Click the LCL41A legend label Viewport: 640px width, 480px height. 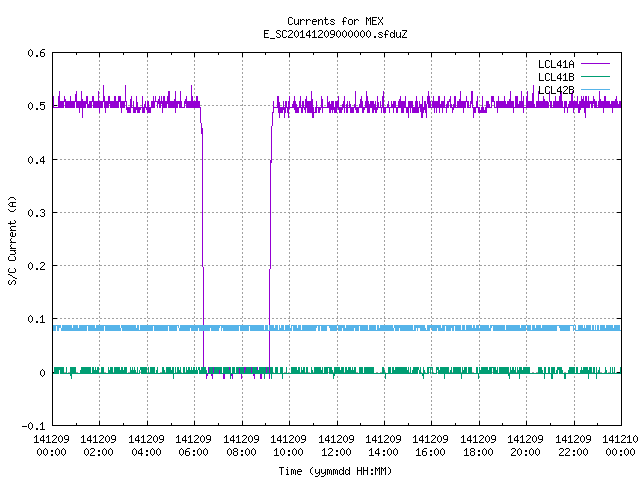(x=556, y=64)
